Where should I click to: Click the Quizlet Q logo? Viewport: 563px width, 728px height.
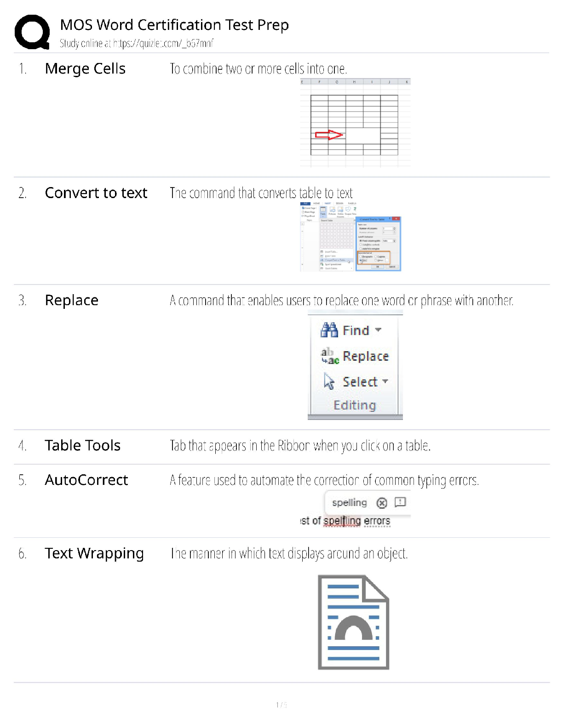point(32,32)
